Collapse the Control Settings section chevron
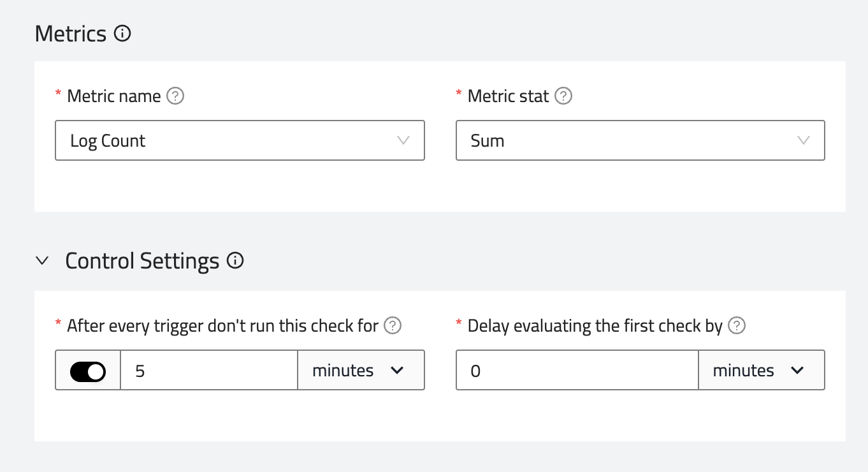 [x=43, y=261]
